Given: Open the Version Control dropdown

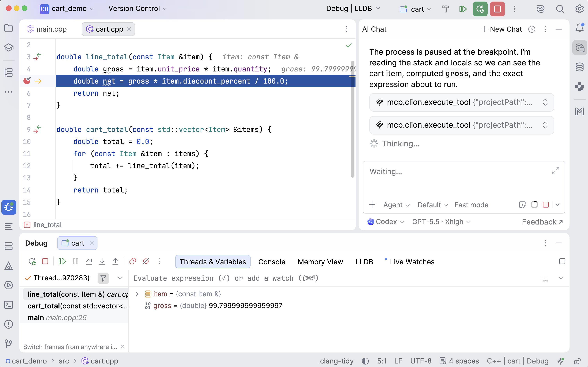Looking at the screenshot, I should click(x=137, y=9).
